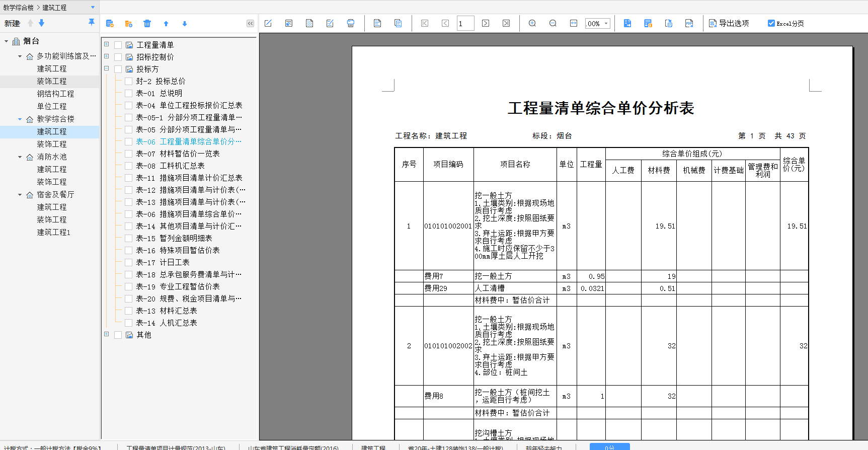Move project down with the blue arrow beside 新建

coord(42,23)
